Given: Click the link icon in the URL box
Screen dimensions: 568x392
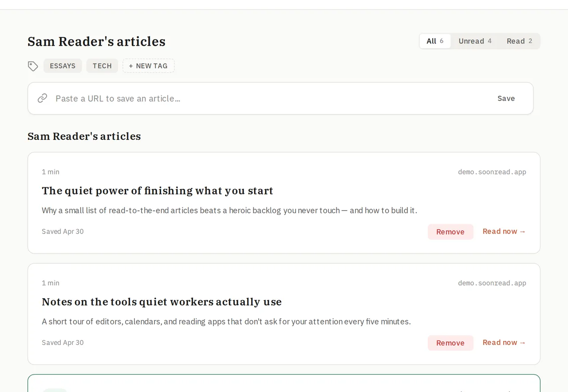Looking at the screenshot, I should (x=42, y=98).
